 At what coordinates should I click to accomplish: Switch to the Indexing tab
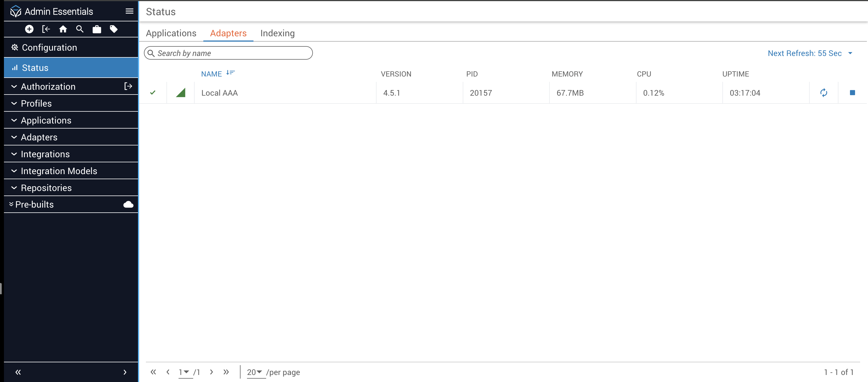pyautogui.click(x=277, y=33)
